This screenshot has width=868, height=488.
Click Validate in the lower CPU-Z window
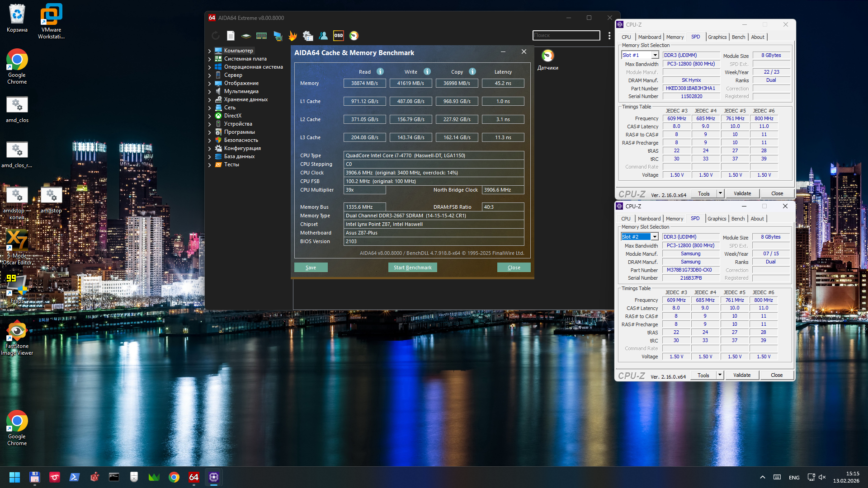point(741,375)
